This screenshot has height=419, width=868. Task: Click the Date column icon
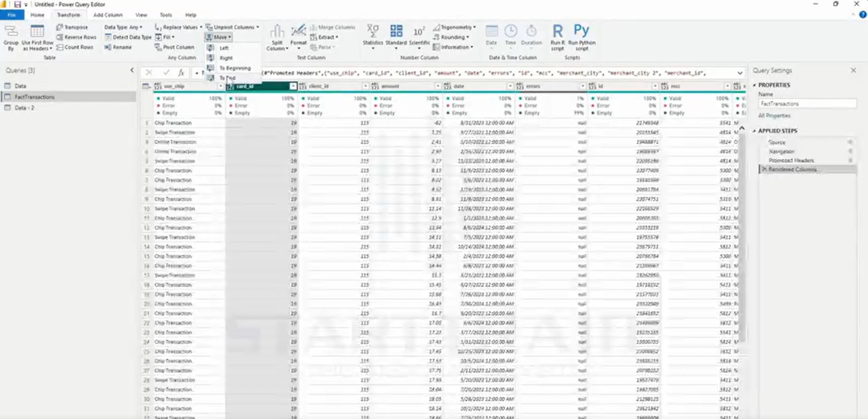[491, 31]
